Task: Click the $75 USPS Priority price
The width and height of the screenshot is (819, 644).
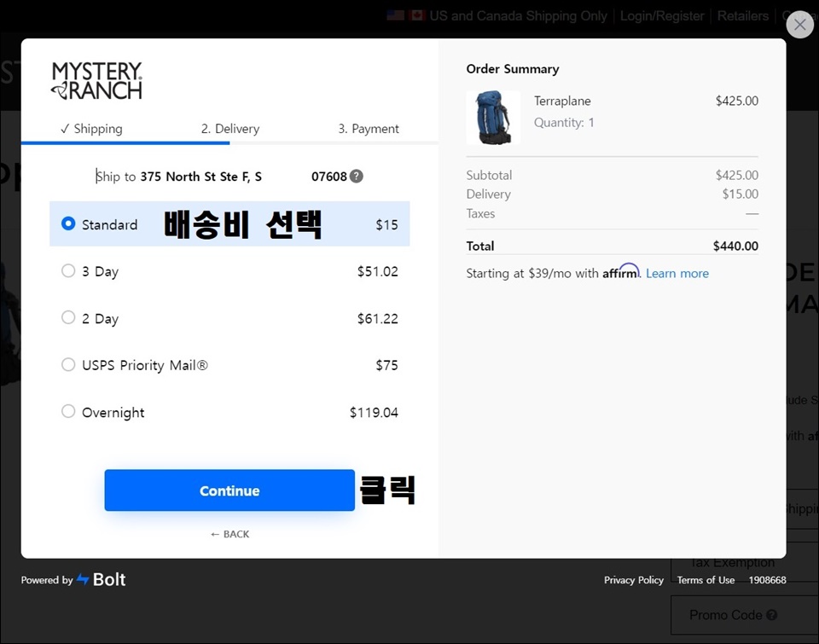Action: coord(387,365)
